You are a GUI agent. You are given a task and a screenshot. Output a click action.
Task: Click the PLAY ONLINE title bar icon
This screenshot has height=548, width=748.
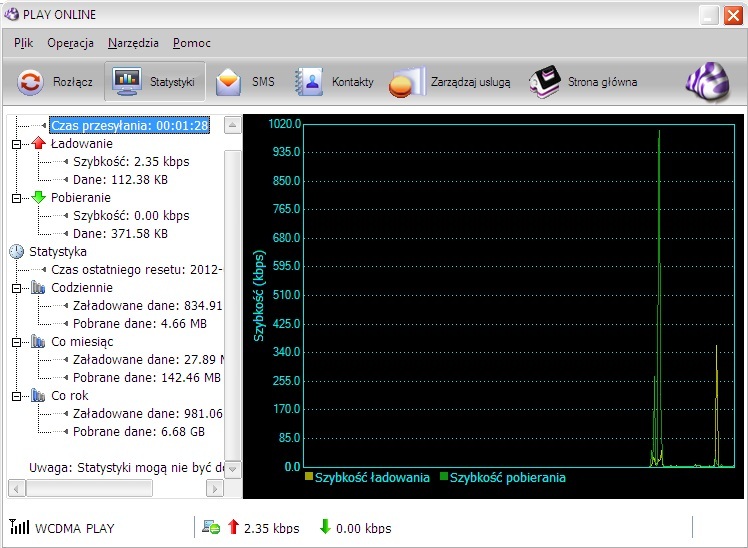point(11,14)
